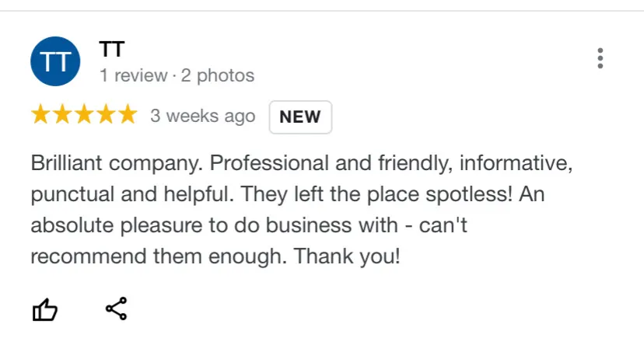The height and width of the screenshot is (355, 644).
Task: Click the "3 weeks ago" timestamp
Action: pyautogui.click(x=202, y=117)
